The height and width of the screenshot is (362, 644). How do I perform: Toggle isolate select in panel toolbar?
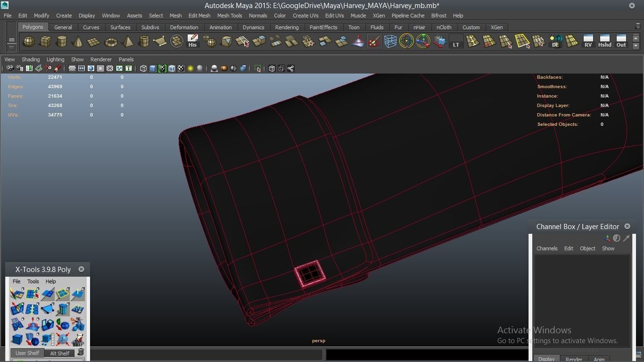[x=257, y=69]
